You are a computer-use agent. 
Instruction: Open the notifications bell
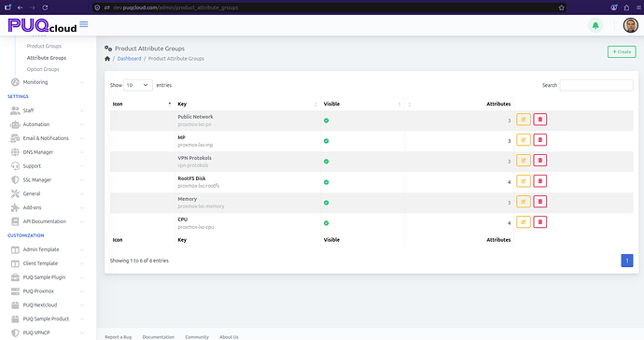[595, 25]
